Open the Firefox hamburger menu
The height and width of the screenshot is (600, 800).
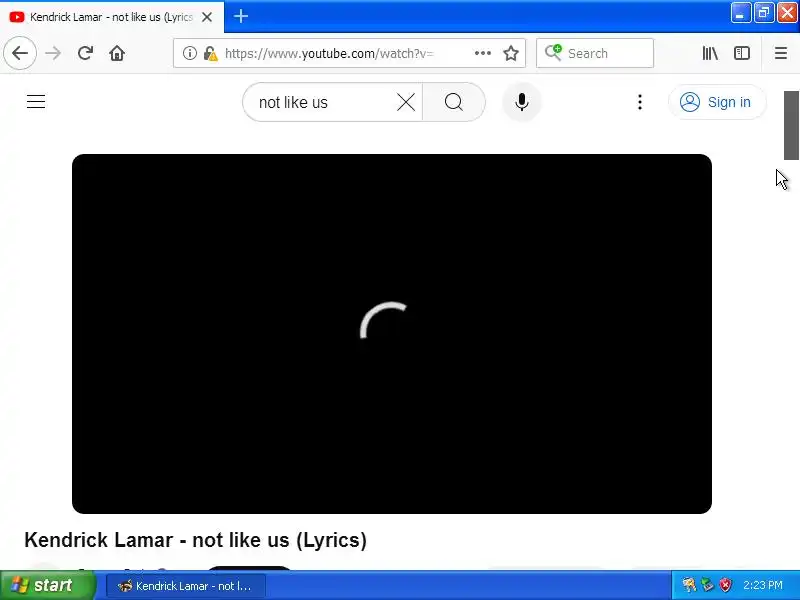pos(781,53)
